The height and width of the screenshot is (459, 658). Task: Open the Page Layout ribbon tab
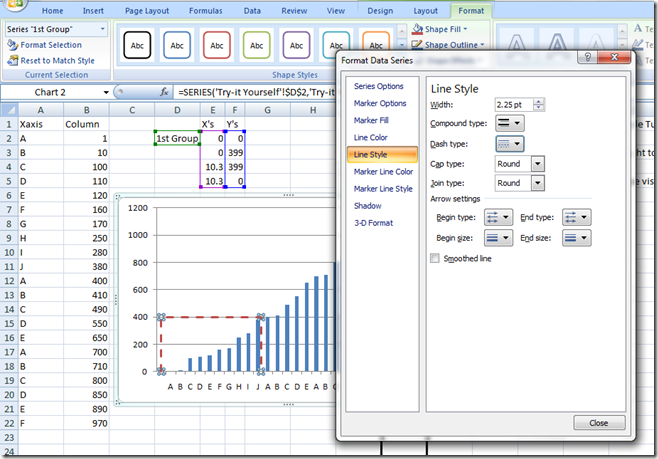click(x=147, y=11)
